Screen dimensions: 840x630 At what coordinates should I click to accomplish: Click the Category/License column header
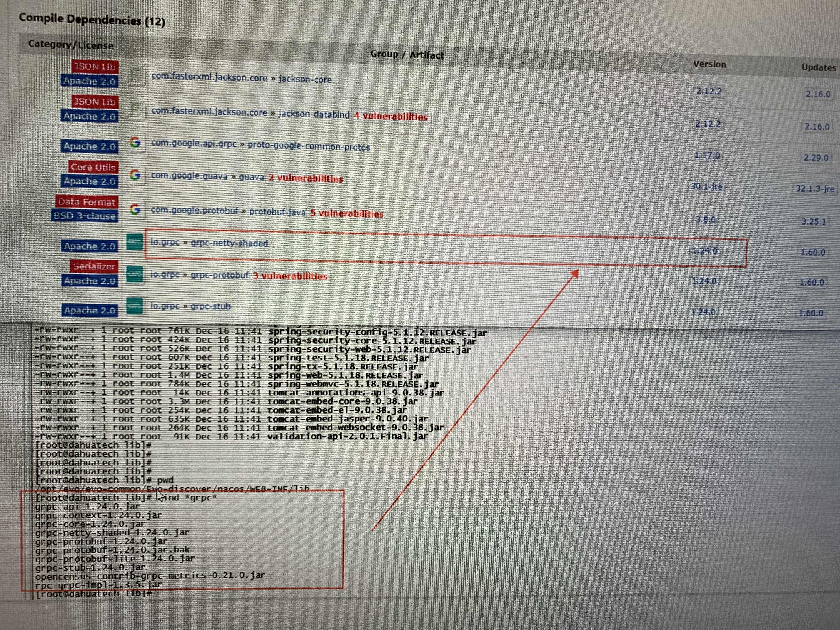tap(71, 45)
